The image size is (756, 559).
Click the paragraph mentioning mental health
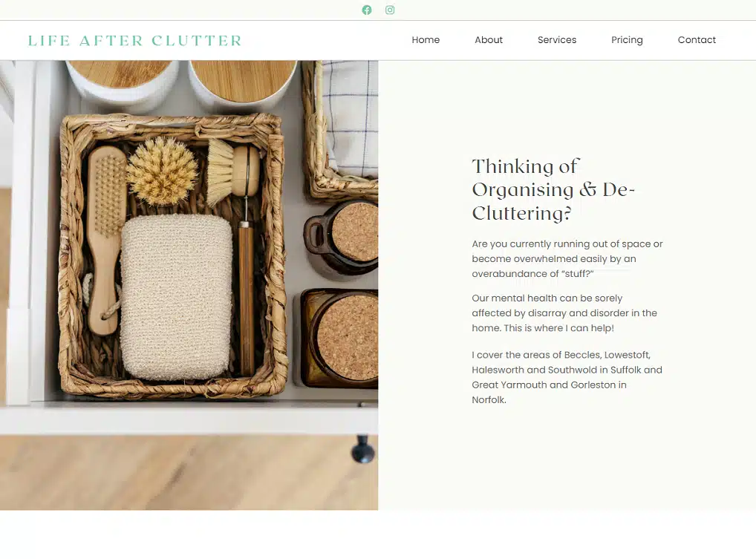564,313
